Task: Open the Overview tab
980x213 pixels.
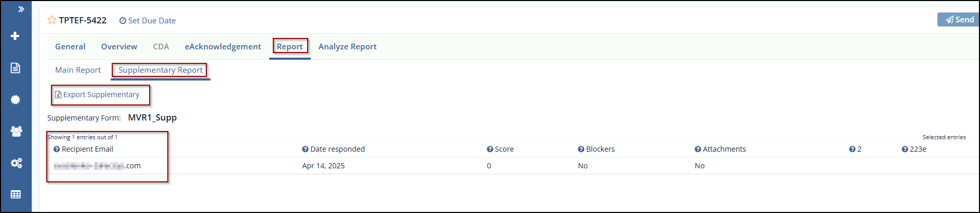Action: 119,47
